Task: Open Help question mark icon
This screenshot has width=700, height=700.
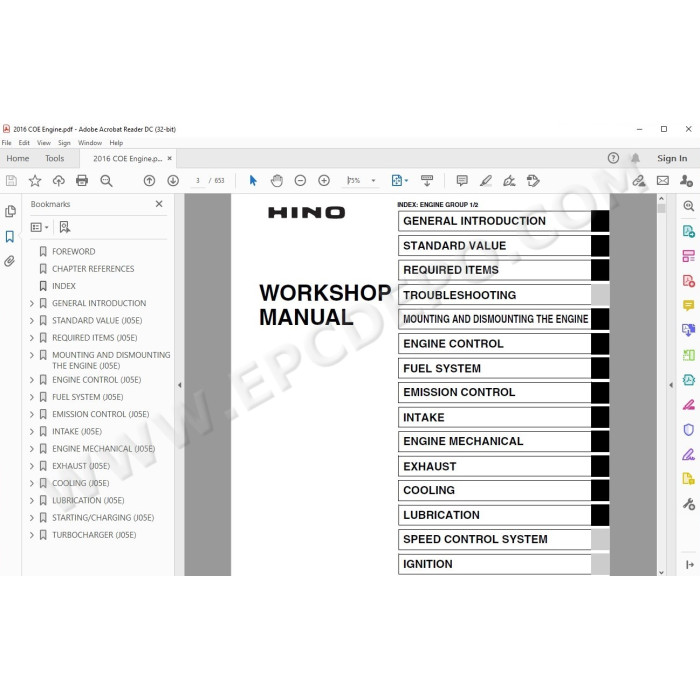Action: (613, 158)
